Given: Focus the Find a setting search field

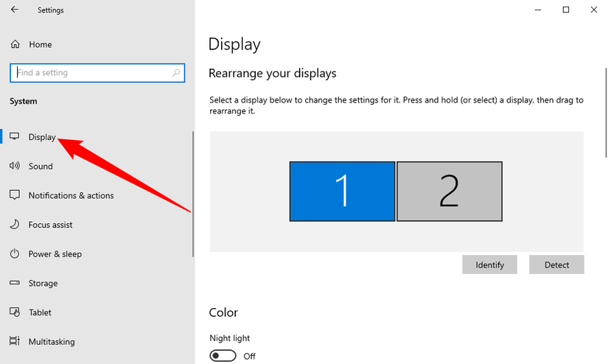Looking at the screenshot, I should [x=97, y=73].
